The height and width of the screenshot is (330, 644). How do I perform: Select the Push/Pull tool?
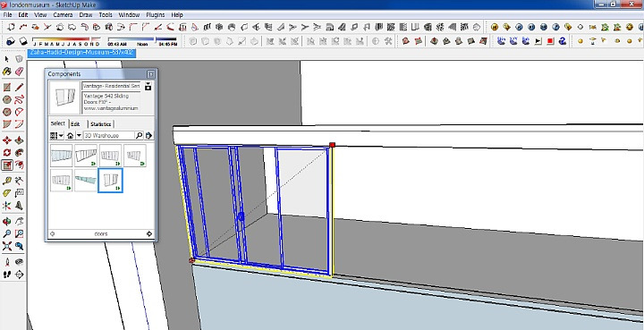[19, 140]
